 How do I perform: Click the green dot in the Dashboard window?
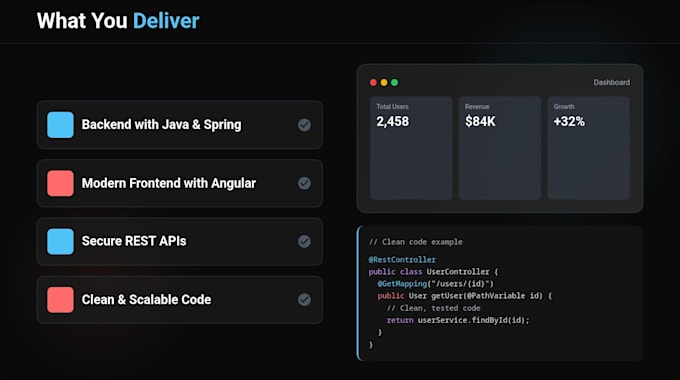click(x=394, y=82)
